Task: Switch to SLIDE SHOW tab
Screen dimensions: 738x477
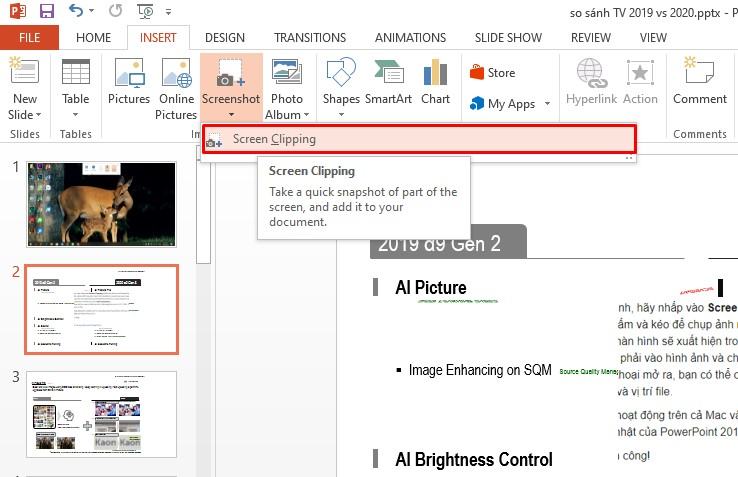Action: 508,38
